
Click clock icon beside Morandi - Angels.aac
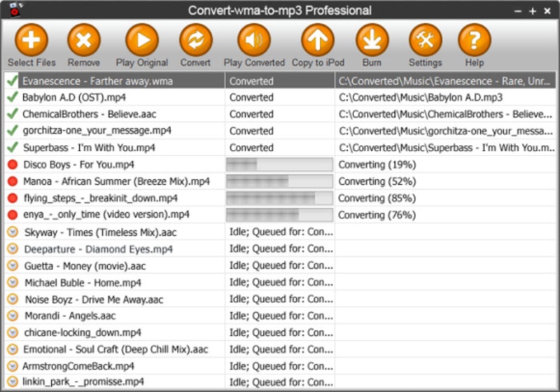click(x=13, y=316)
